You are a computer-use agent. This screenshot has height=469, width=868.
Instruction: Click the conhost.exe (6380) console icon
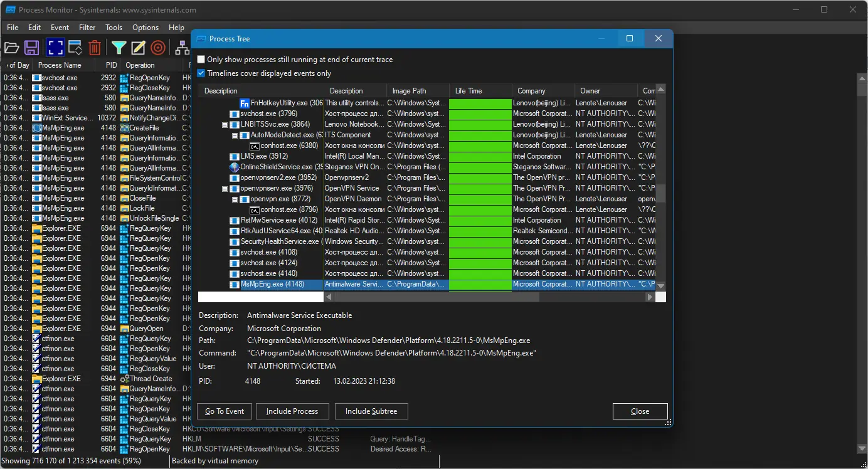pos(255,145)
